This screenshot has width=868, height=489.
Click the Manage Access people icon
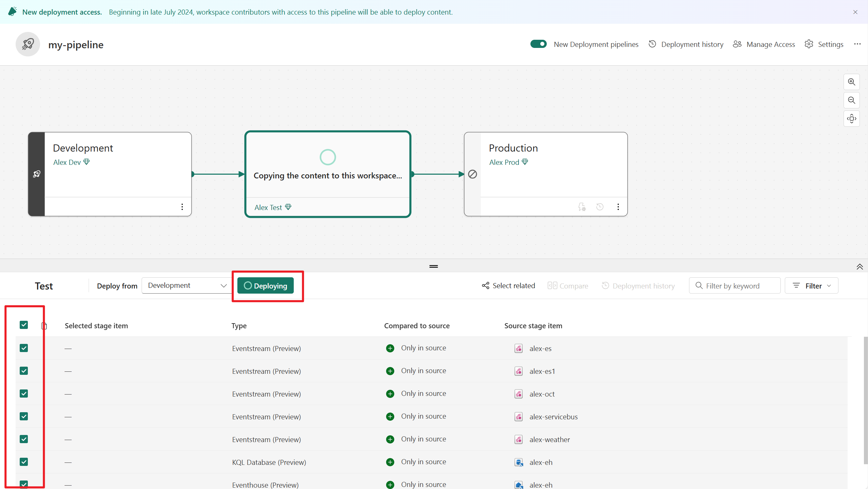coord(738,44)
